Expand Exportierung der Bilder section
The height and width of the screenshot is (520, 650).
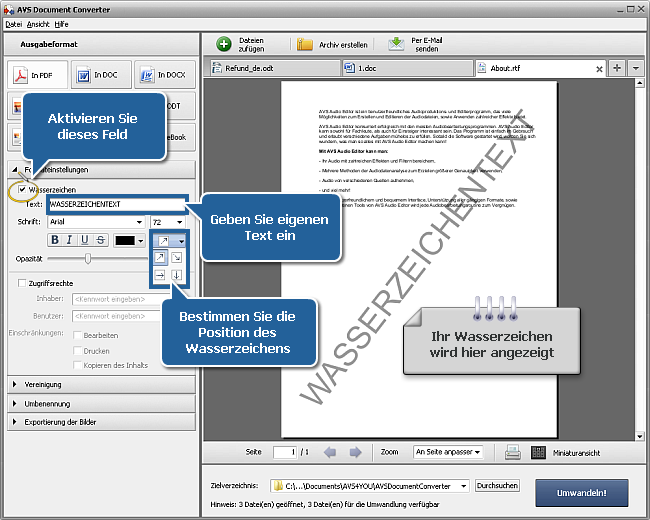point(101,422)
